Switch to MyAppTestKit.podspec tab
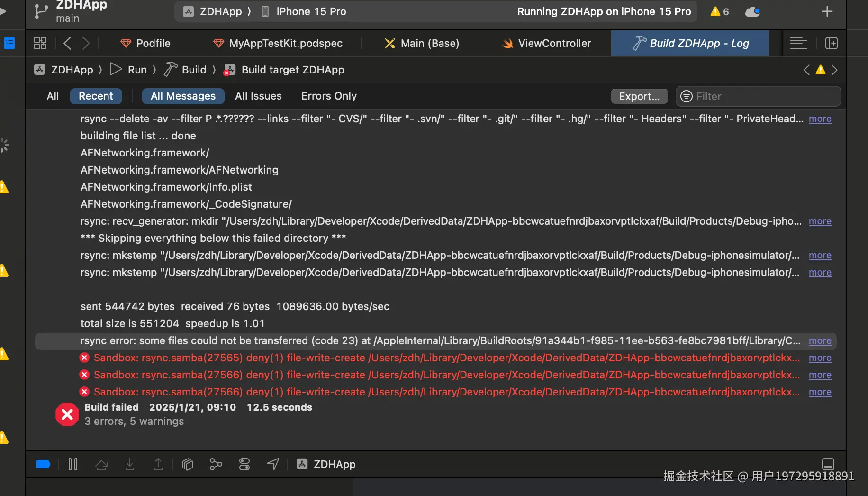Screen dimensions: 868x496 278,43
